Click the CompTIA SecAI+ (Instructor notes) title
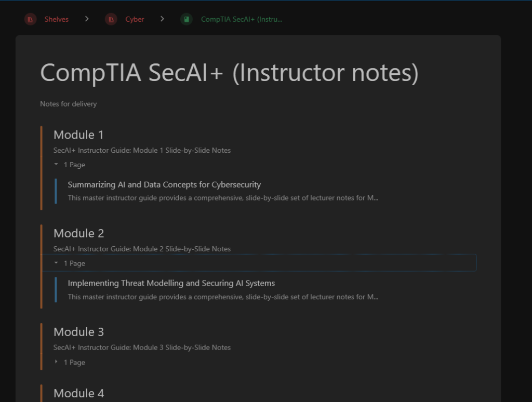Screen dimensions: 532x402 [x=229, y=73]
